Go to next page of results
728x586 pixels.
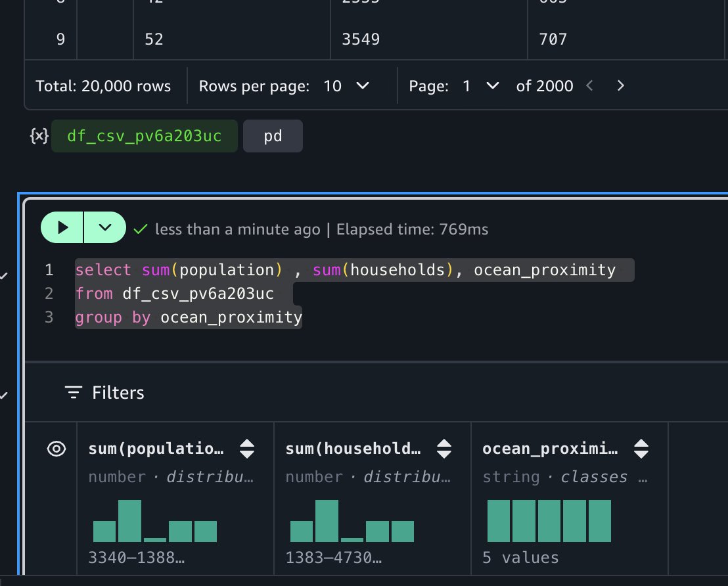tap(620, 86)
